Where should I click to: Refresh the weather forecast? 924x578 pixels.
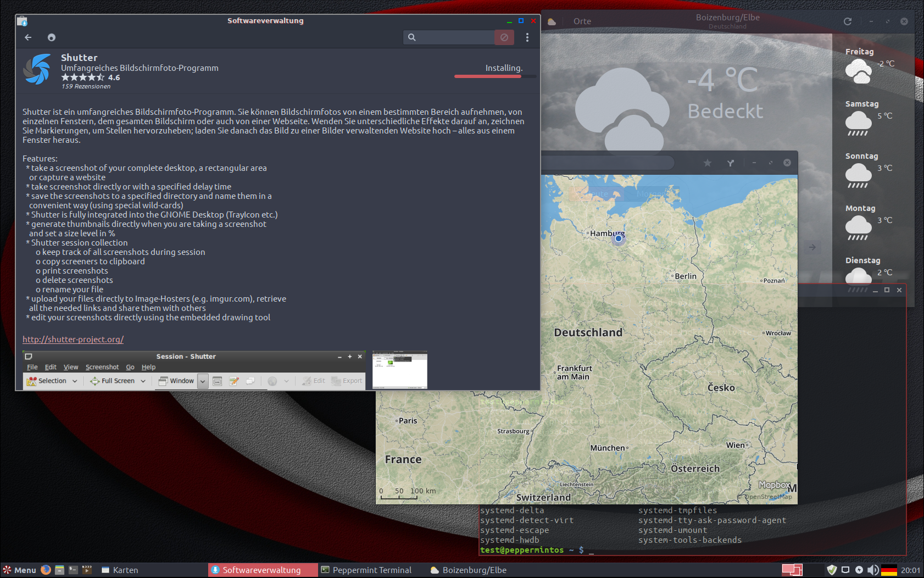(x=847, y=21)
